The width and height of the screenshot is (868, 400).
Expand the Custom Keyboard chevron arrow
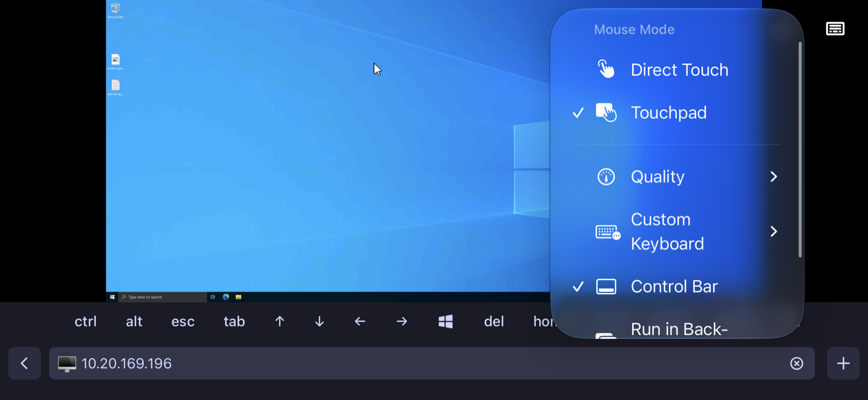coord(774,231)
